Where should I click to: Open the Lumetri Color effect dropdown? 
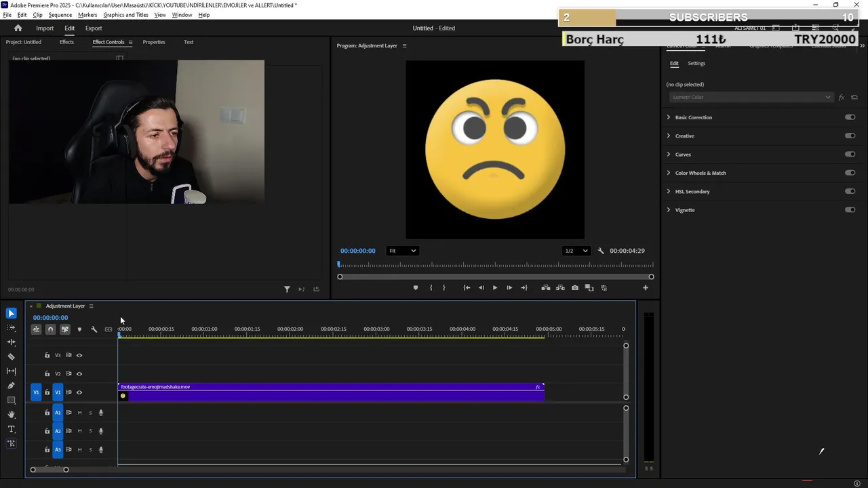click(750, 97)
